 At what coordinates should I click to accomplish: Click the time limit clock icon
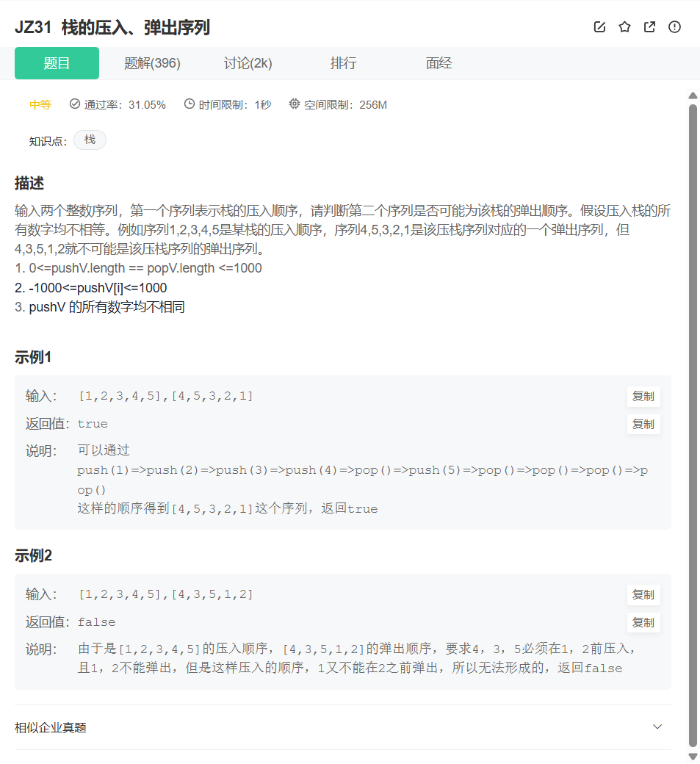coord(190,104)
